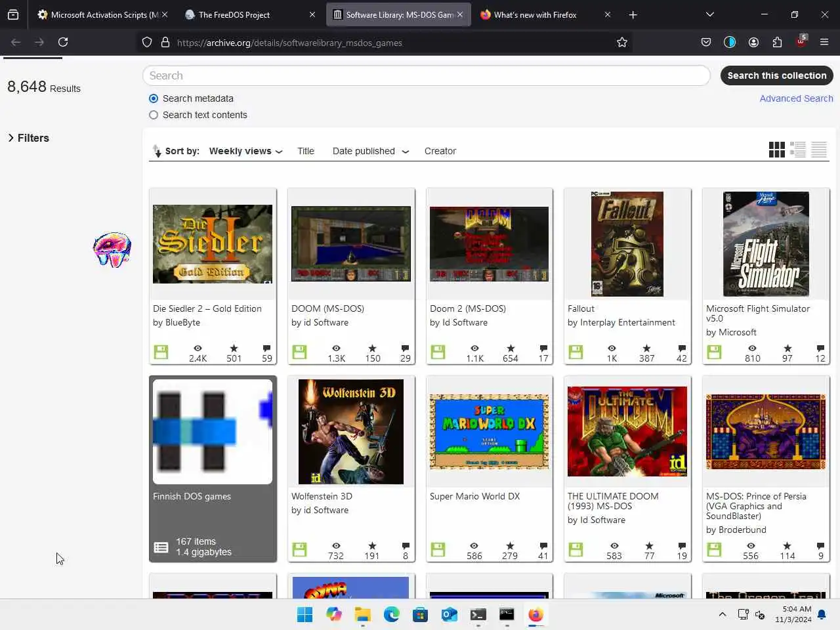Screen dimensions: 840x630
Task: Sort results by Creator
Action: click(440, 151)
